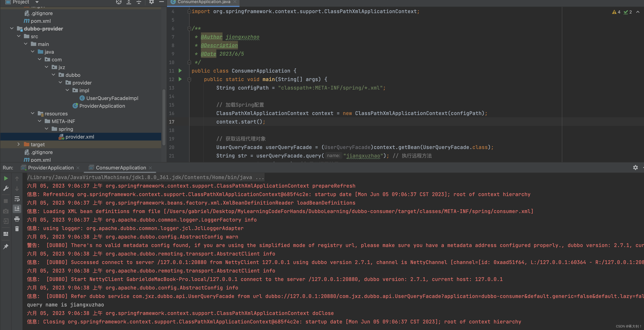Collapse the src folder

(x=19, y=36)
